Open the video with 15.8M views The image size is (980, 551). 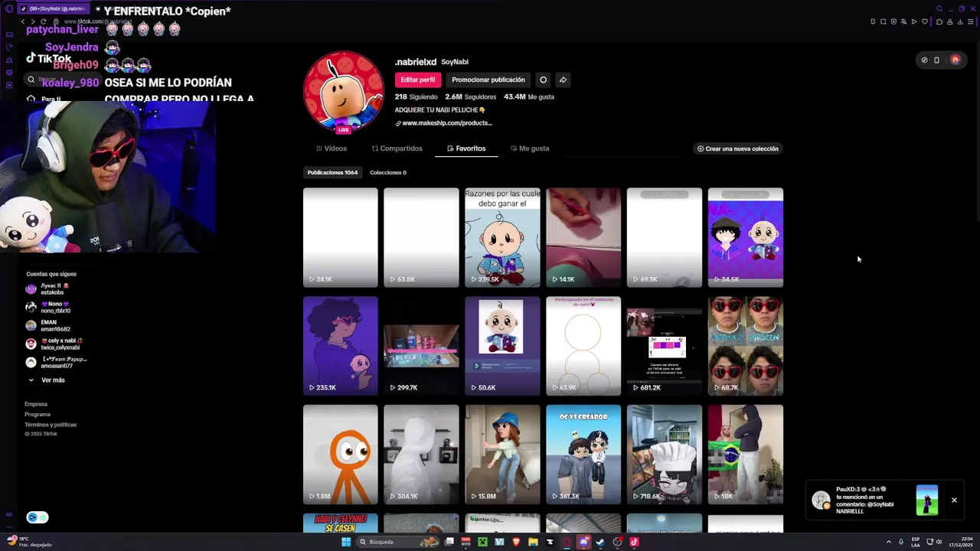point(502,455)
